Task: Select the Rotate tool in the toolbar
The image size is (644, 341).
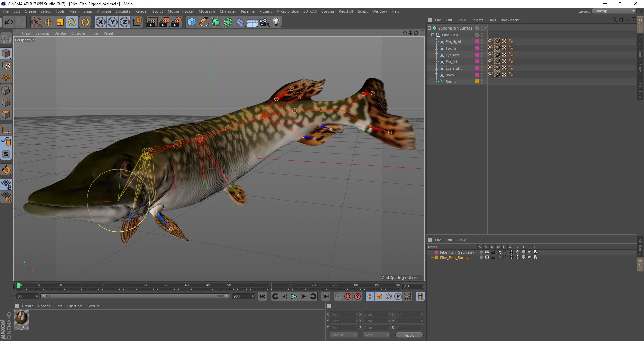Action: point(72,22)
